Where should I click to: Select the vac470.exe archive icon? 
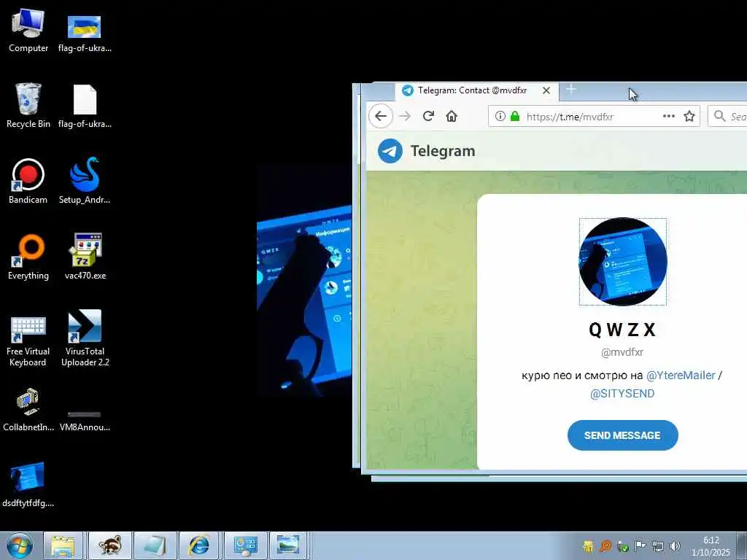click(85, 257)
